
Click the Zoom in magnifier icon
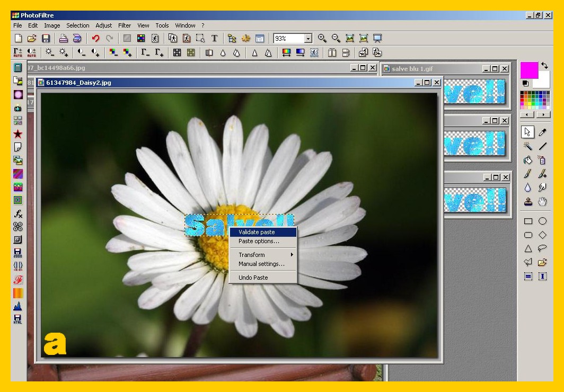322,38
